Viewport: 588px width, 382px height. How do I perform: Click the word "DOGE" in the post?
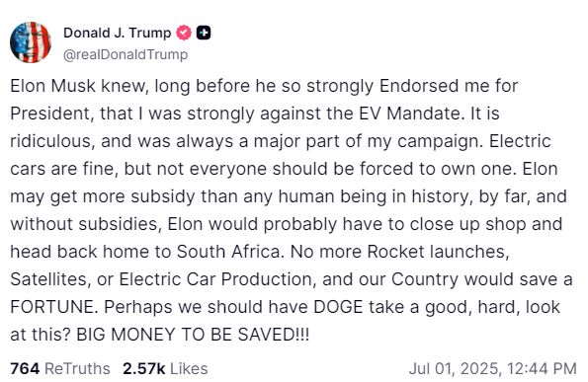tap(338, 307)
